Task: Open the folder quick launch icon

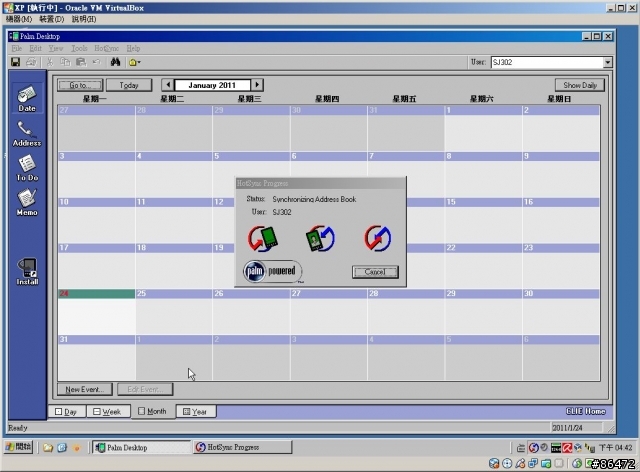Action: (x=48, y=448)
